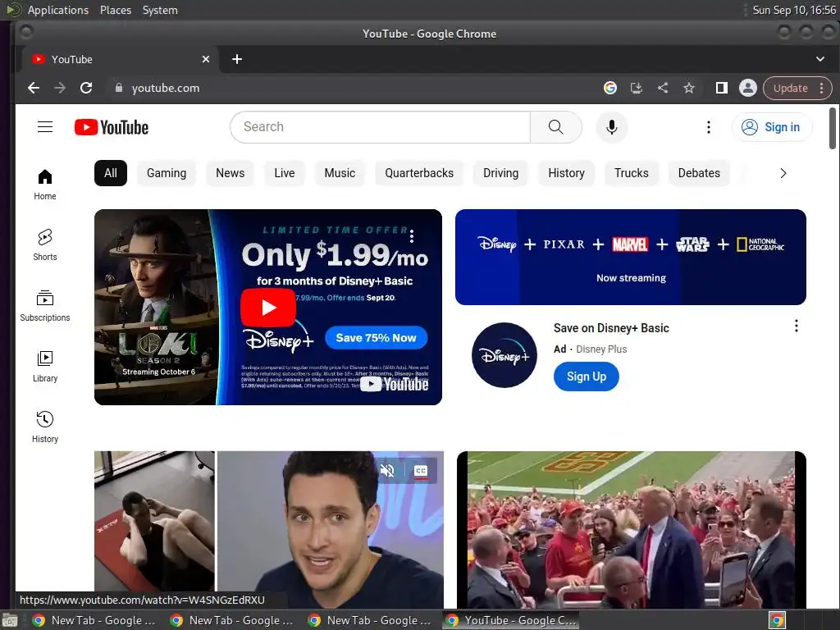Viewport: 840px width, 630px height.
Task: Open Save on Disney+ Basic title
Action: 611,328
